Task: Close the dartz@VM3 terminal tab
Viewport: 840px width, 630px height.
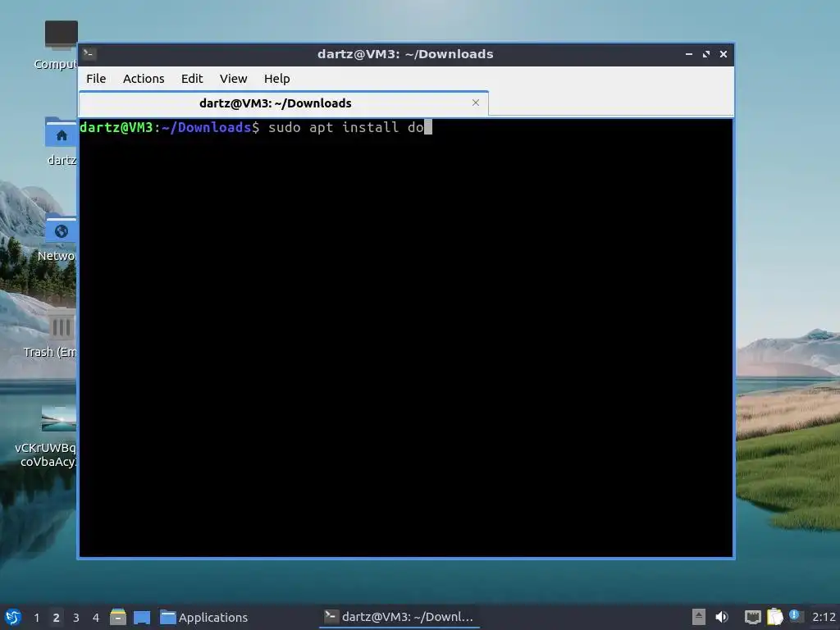Action: click(x=475, y=103)
